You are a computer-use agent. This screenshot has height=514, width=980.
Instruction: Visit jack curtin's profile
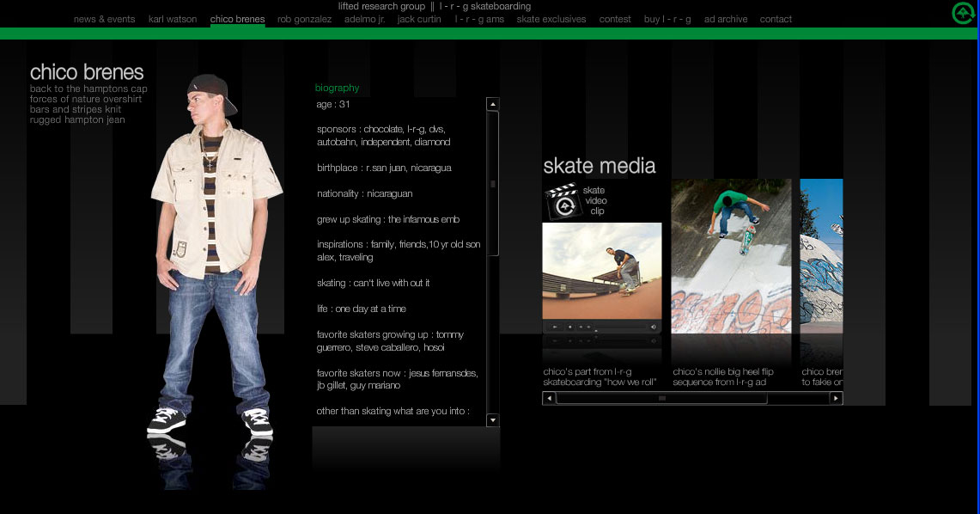[419, 20]
